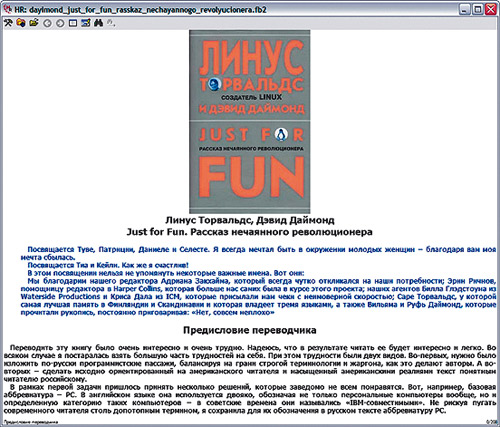Image resolution: width=500 pixels, height=427 pixels.
Task: Open the table of contents toolbar icon
Action: point(86,23)
